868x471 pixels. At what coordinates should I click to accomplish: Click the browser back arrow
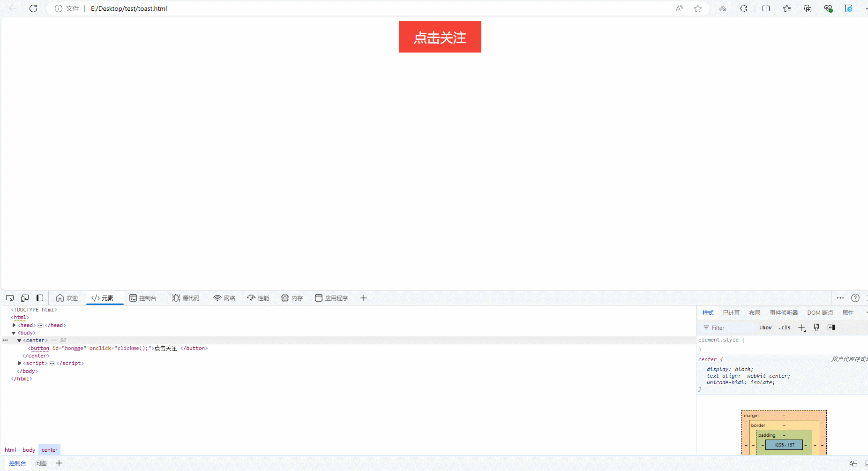[13, 8]
